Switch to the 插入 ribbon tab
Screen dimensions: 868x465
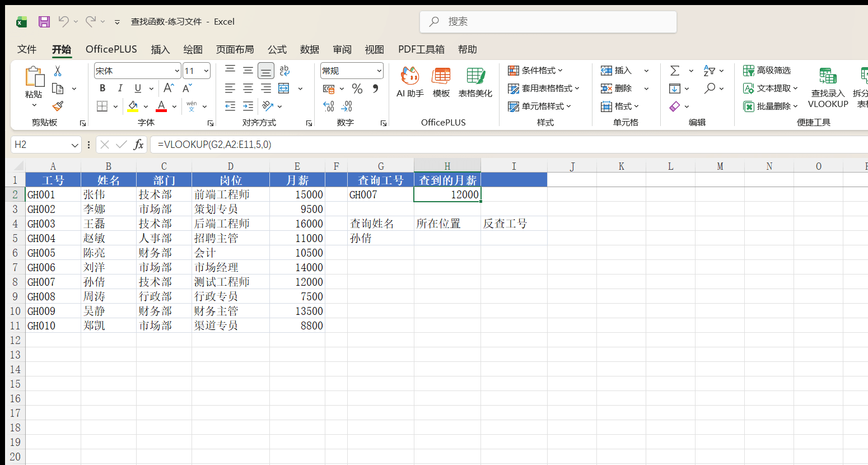point(160,49)
